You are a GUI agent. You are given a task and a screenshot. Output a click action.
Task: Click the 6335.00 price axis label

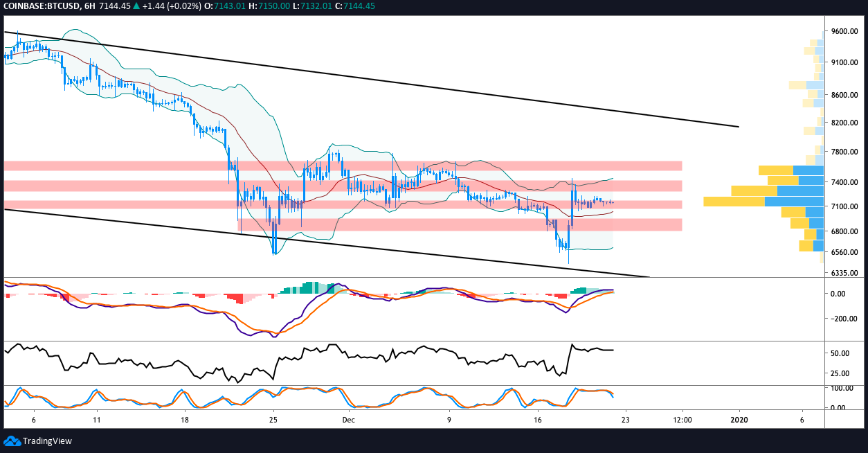click(845, 273)
